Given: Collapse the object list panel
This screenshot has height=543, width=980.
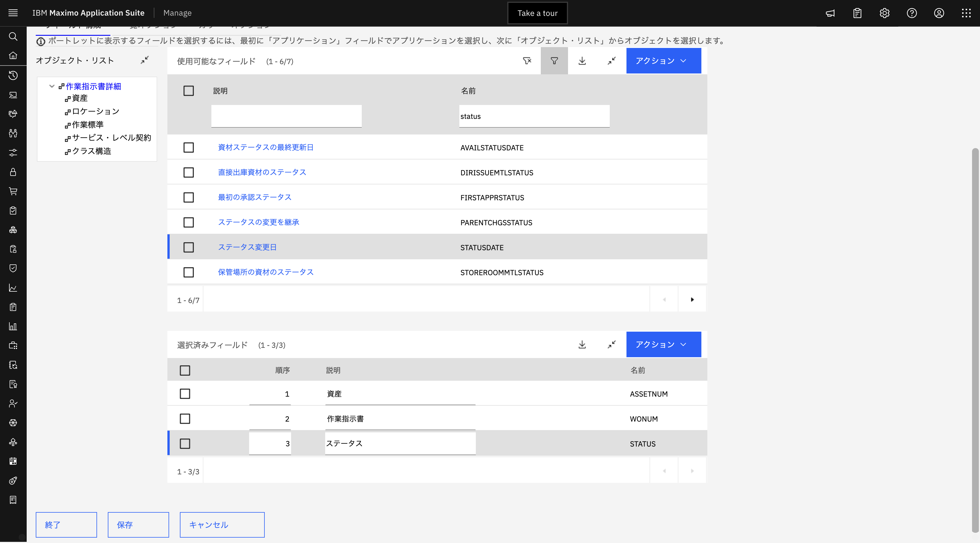Looking at the screenshot, I should pos(145,60).
